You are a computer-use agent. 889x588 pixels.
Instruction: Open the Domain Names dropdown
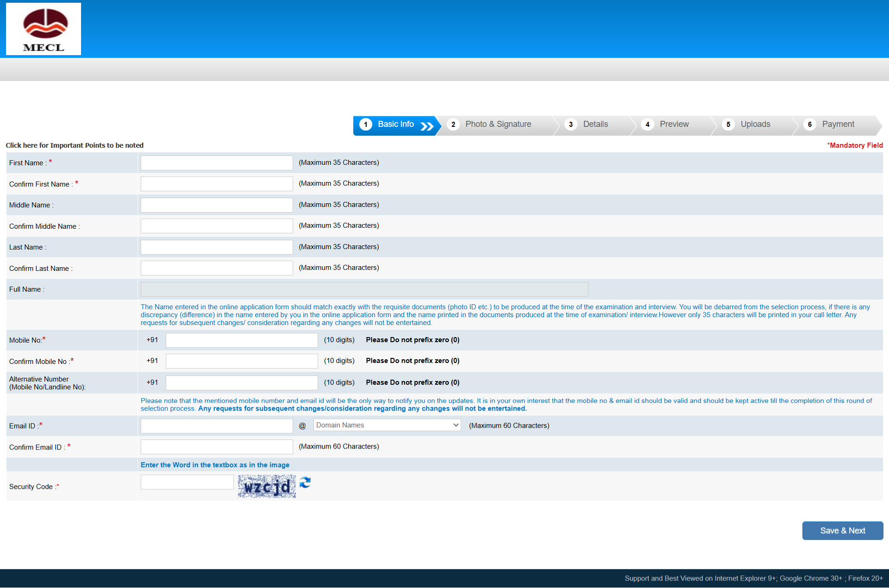(x=387, y=425)
